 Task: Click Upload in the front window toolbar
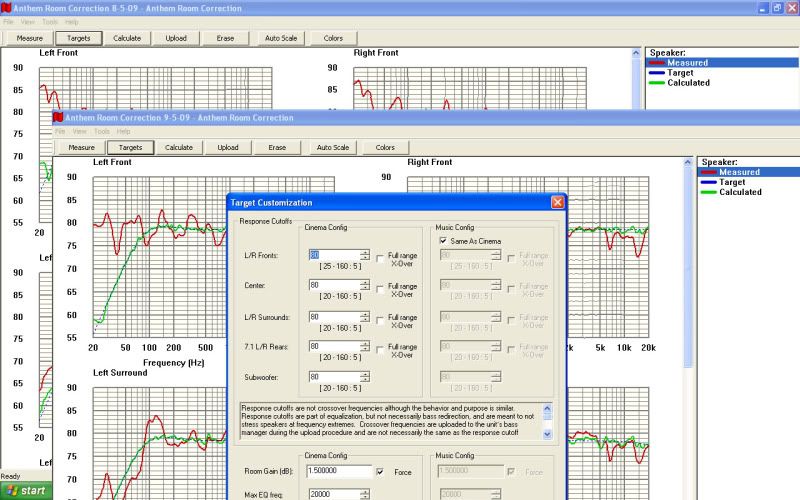[228, 147]
